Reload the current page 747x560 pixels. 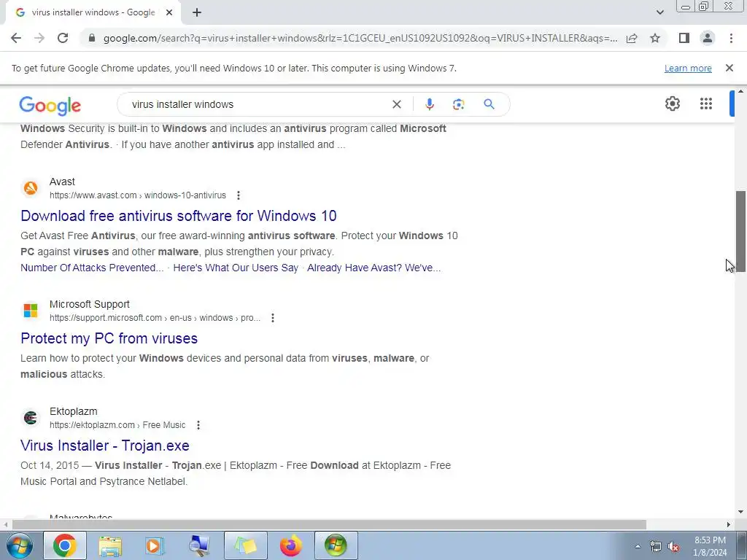pyautogui.click(x=63, y=38)
